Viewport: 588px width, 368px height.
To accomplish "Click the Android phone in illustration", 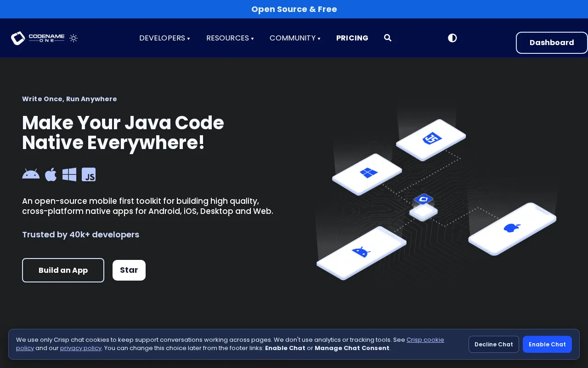I will coord(362,253).
